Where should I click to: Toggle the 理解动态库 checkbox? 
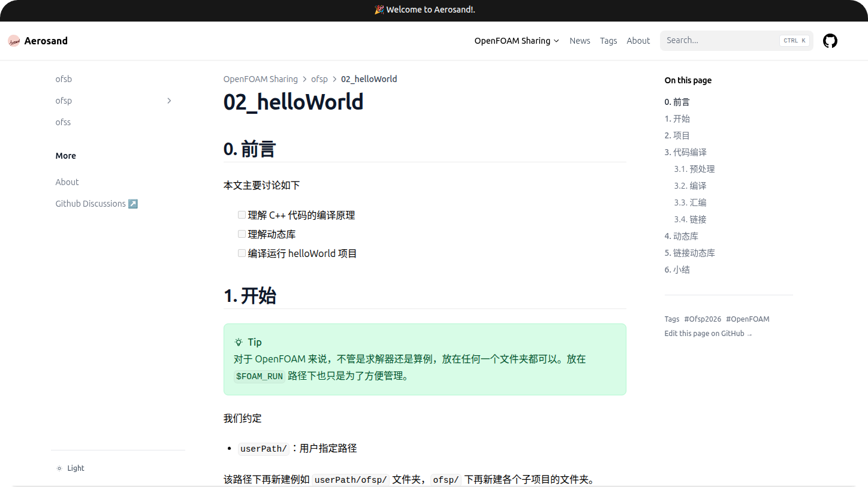click(x=242, y=234)
